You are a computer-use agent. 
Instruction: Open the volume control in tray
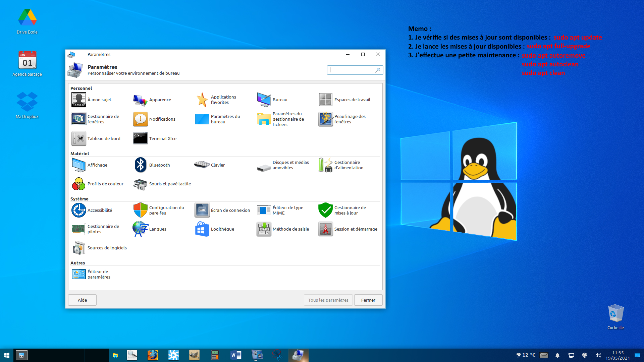598,355
